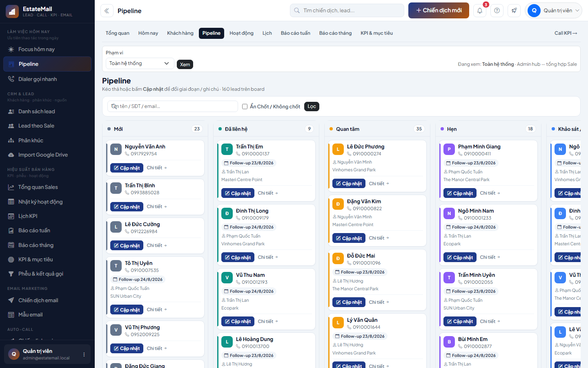Click Cập nhật on Trần Minh Uyên card
The image size is (588, 368).
point(460,322)
